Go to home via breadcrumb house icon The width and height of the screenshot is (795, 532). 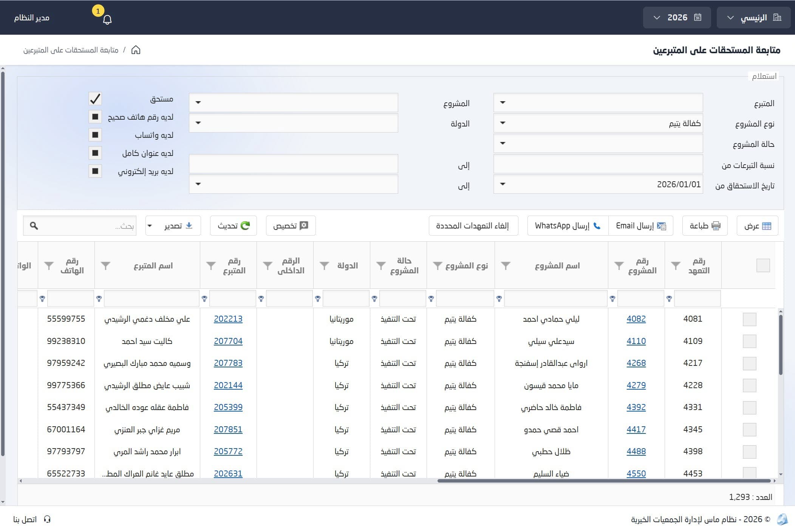point(136,50)
